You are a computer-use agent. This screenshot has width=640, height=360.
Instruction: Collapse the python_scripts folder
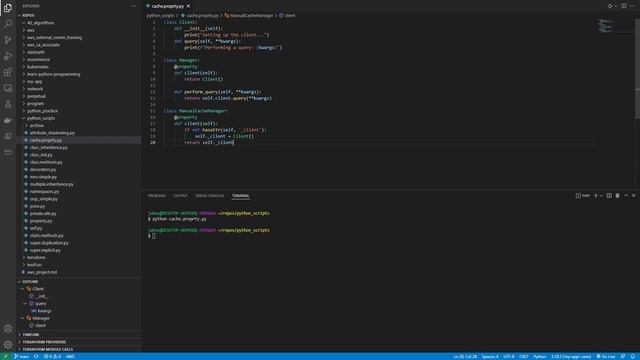79,118
